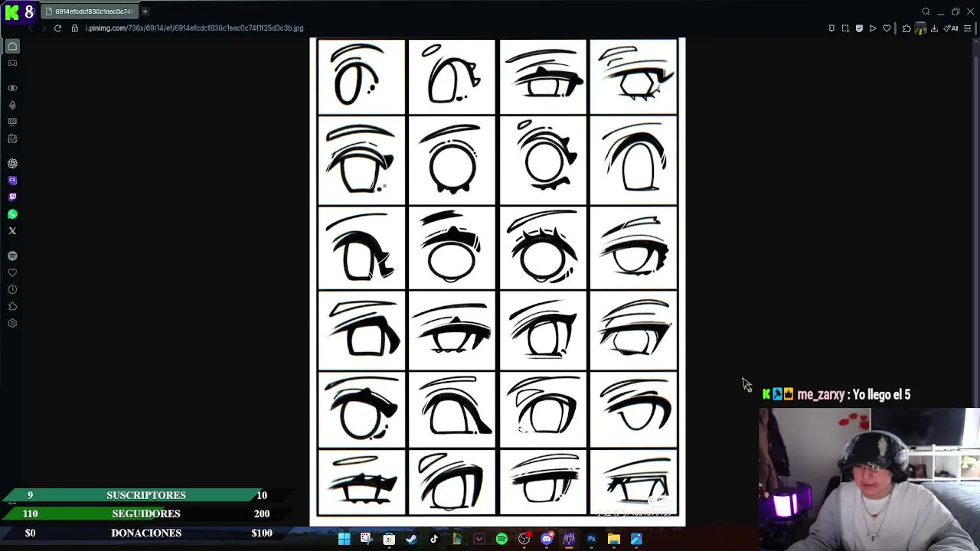
Task: Open the extensions cube in toolbar
Action: coord(906,28)
